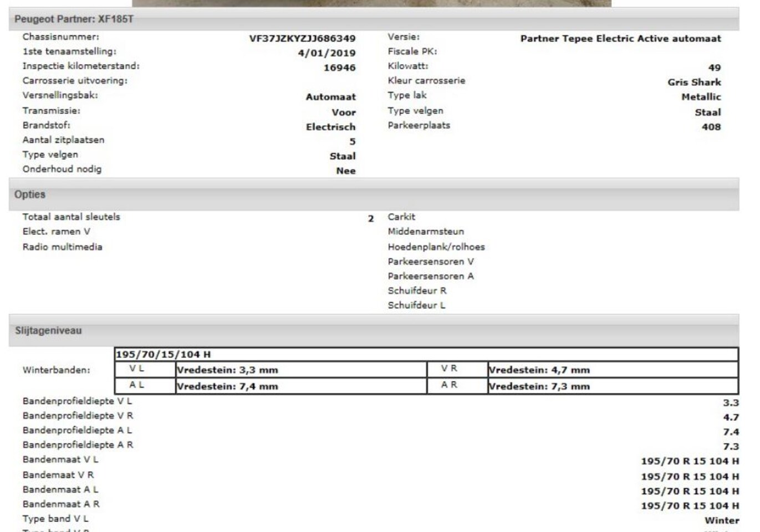Click the Bandemaat V R label
This screenshot has height=532, width=760.
pyautogui.click(x=58, y=475)
